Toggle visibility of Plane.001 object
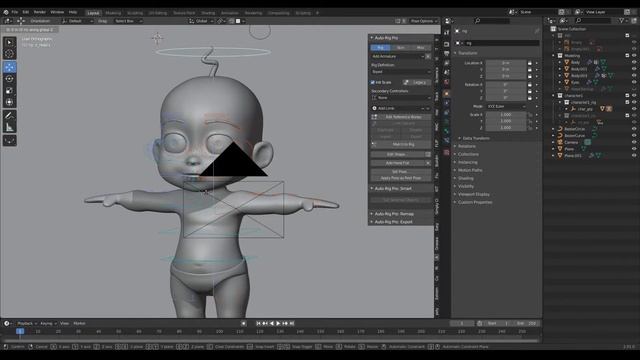Viewport: 640px width, 360px height. pyautogui.click(x=634, y=156)
